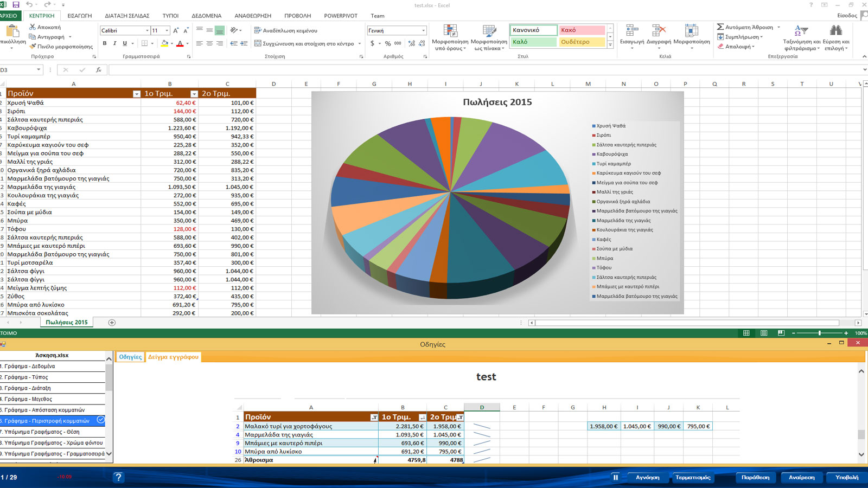Open the font size 11 dropdown

[x=167, y=30]
